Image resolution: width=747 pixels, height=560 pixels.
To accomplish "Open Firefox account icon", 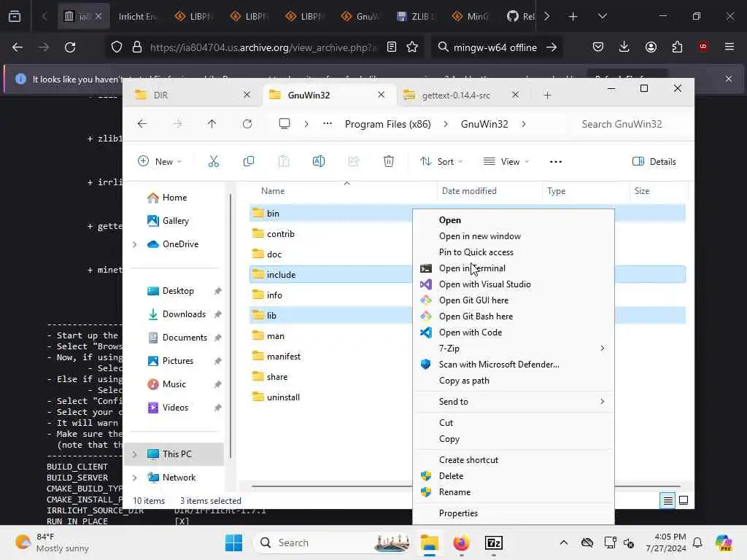I will (x=651, y=47).
